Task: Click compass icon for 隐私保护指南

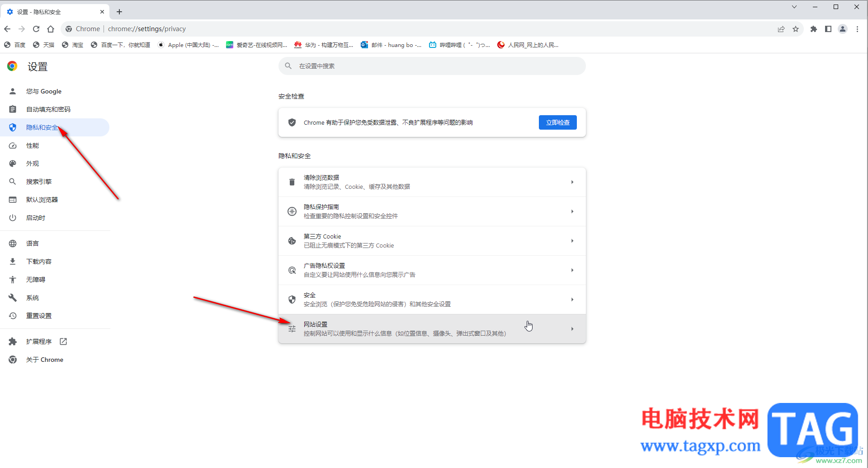Action: tap(292, 211)
